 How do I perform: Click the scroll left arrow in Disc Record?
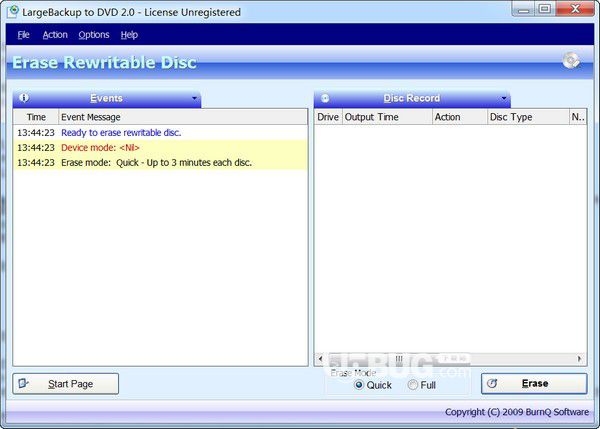click(x=321, y=359)
